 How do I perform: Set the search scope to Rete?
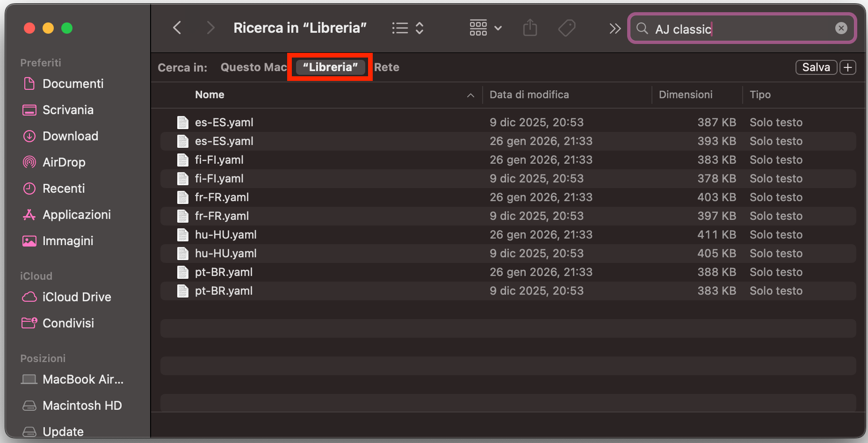click(387, 67)
